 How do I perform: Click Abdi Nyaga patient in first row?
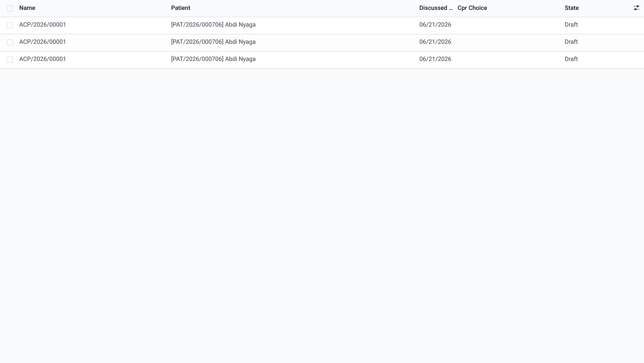click(213, 25)
